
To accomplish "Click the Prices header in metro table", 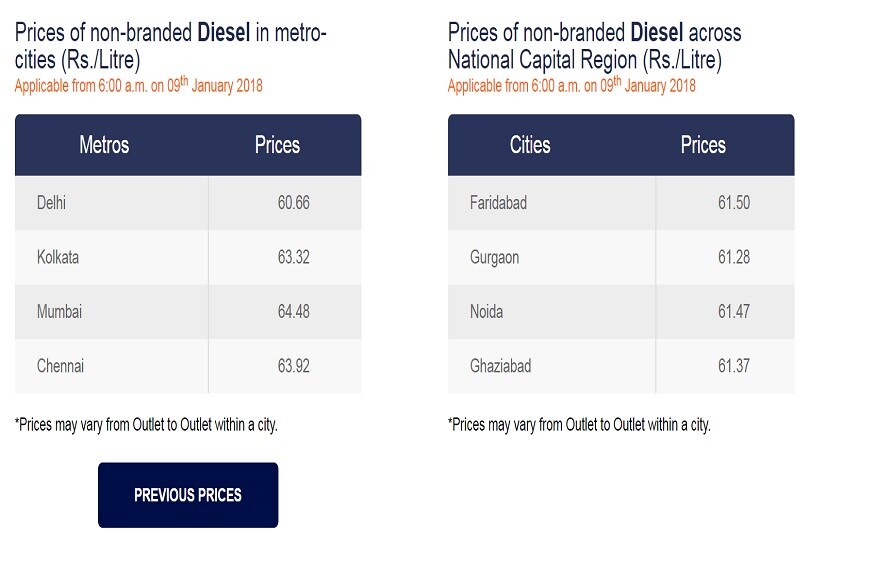I will [277, 145].
